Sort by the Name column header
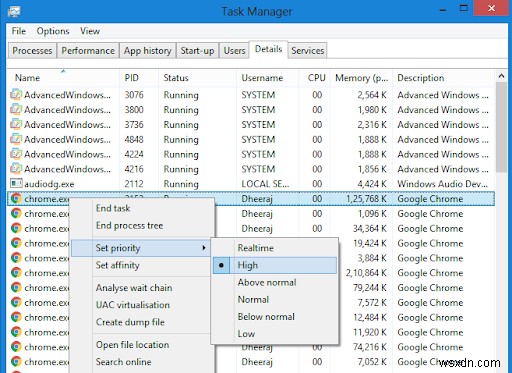The image size is (512, 373). pyautogui.click(x=63, y=78)
